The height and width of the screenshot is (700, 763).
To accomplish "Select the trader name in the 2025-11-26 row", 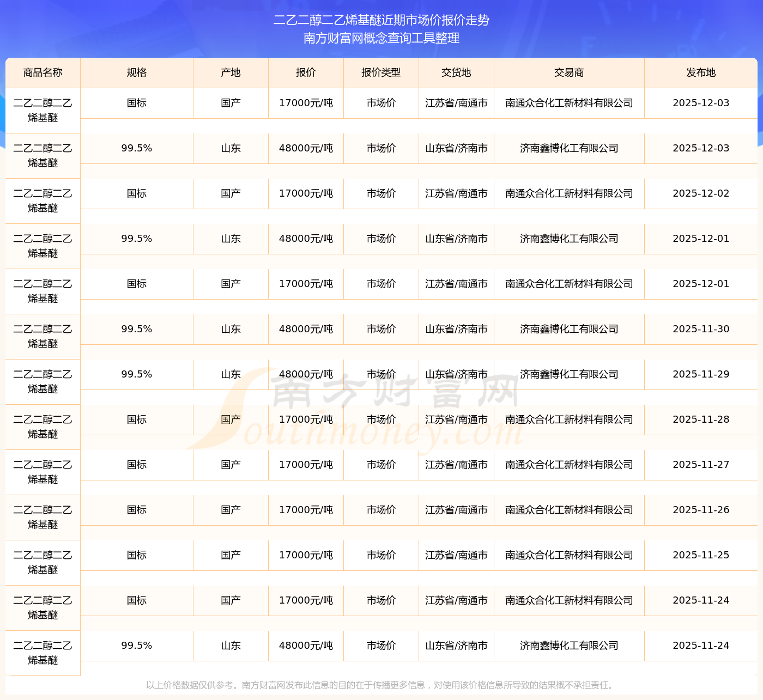I will [569, 510].
